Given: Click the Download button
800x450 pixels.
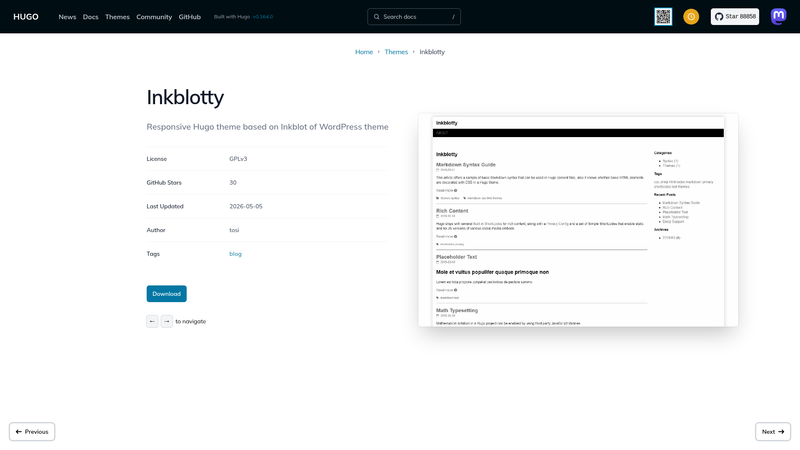Looking at the screenshot, I should [x=166, y=294].
